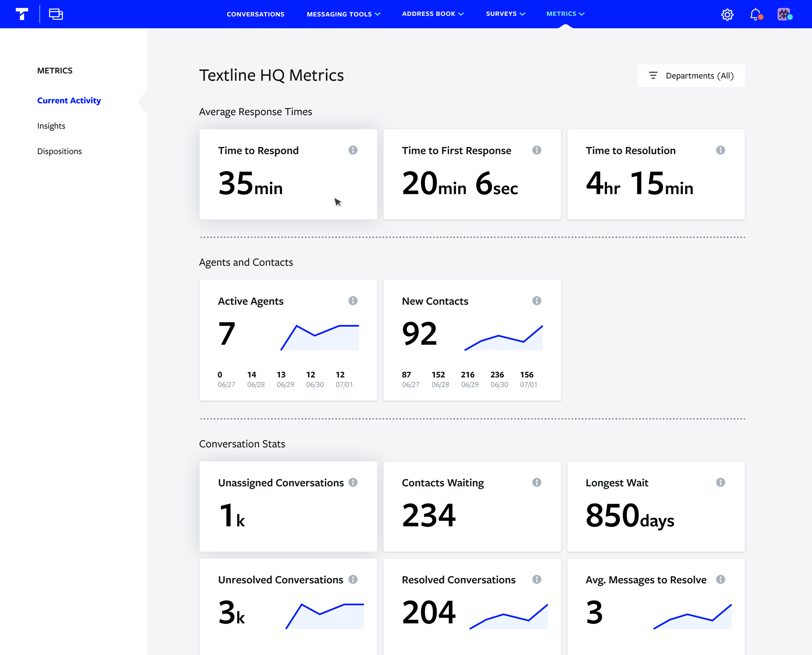The width and height of the screenshot is (812, 655).
Task: Click info icon beside Contacts Waiting
Action: pos(536,482)
